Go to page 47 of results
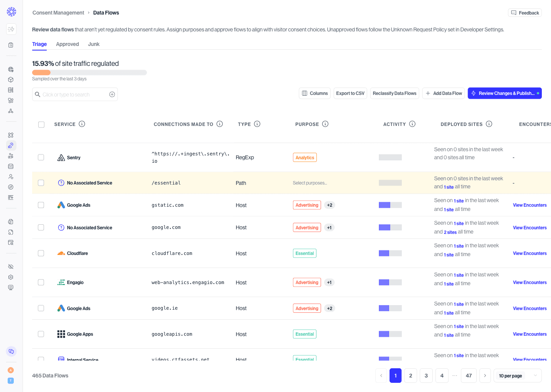The height and width of the screenshot is (392, 551). (x=469, y=376)
